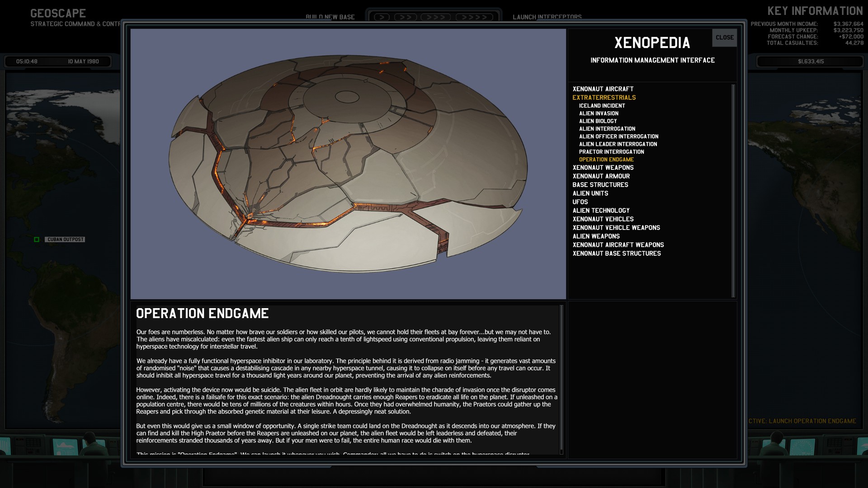Close the Xenopedia window

tap(724, 38)
